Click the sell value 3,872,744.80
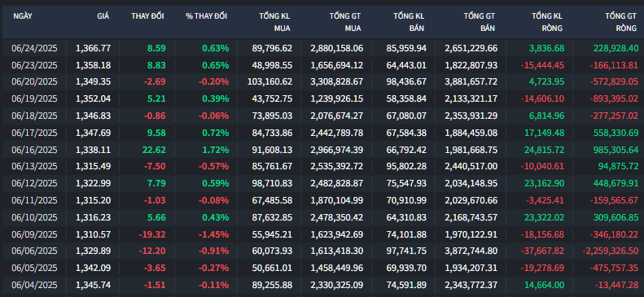The width and height of the screenshot is (644, 297). click(x=471, y=251)
